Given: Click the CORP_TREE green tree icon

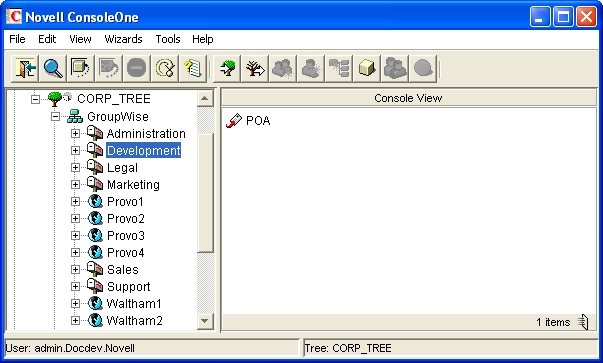Looking at the screenshot, I should click(55, 99).
